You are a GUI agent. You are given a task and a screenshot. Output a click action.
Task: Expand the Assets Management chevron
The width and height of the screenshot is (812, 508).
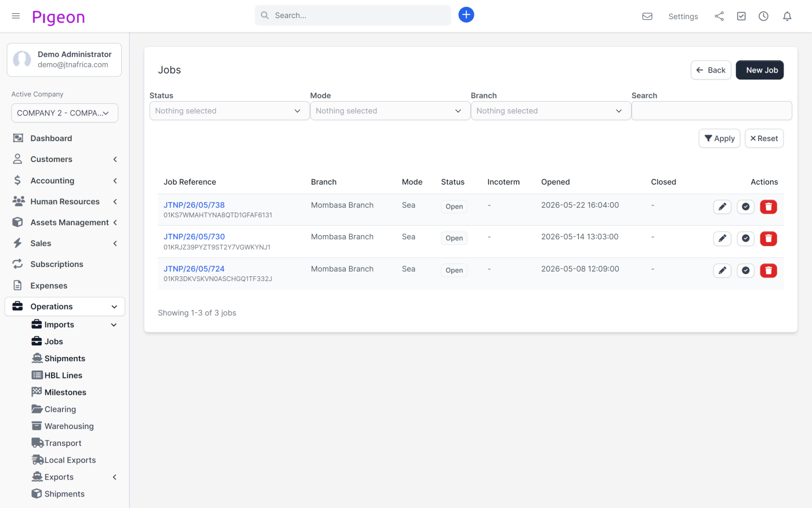click(x=115, y=222)
